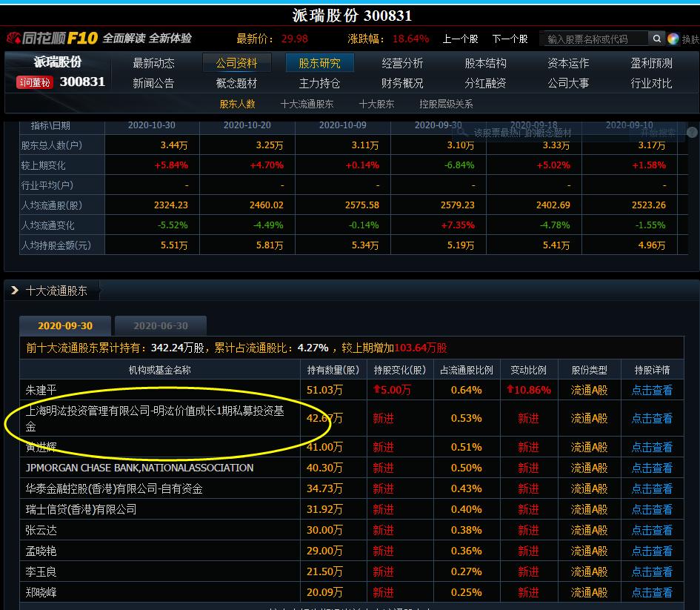Open the 新闻公告 menu
The width and height of the screenshot is (700, 610).
coord(153,83)
